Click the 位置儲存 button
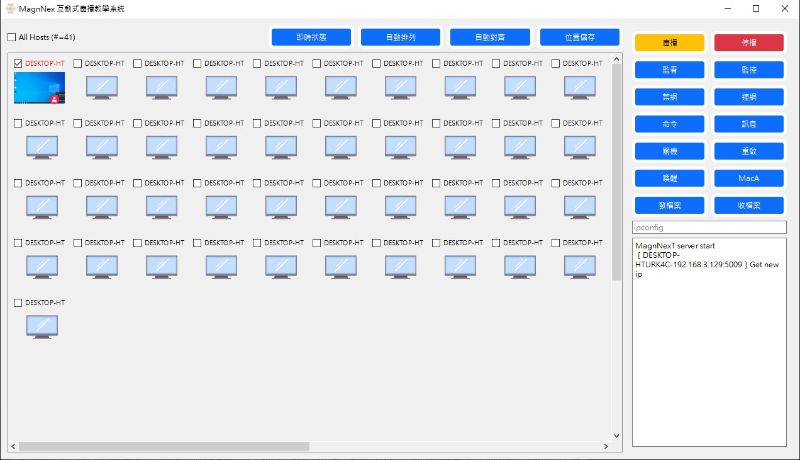 pos(579,37)
